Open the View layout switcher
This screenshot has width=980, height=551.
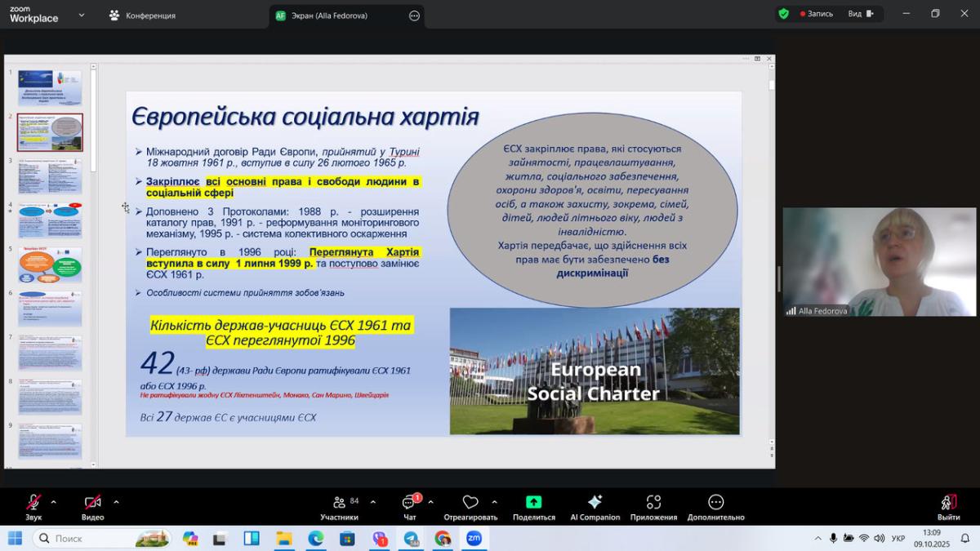(x=861, y=14)
